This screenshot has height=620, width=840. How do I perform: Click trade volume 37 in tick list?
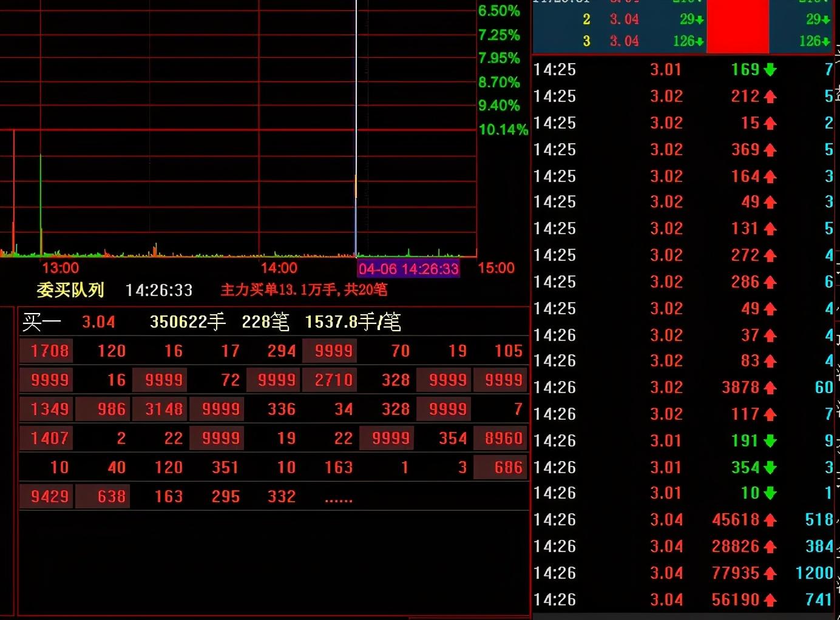pyautogui.click(x=750, y=335)
